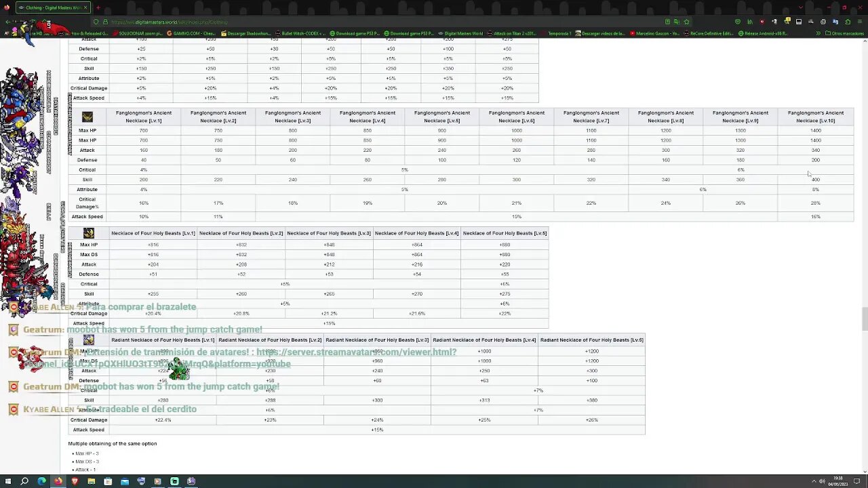This screenshot has width=868, height=488.
Task: Open the Bullet Witch-CODEX bookmark
Action: point(301,33)
